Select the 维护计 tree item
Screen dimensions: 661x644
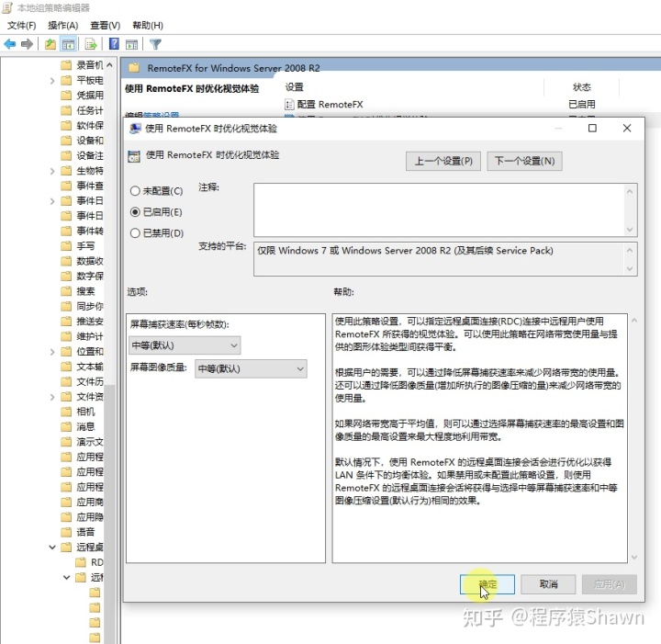pos(89,336)
